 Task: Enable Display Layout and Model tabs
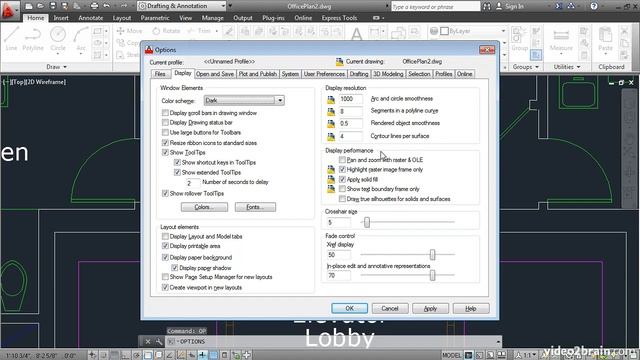point(165,236)
